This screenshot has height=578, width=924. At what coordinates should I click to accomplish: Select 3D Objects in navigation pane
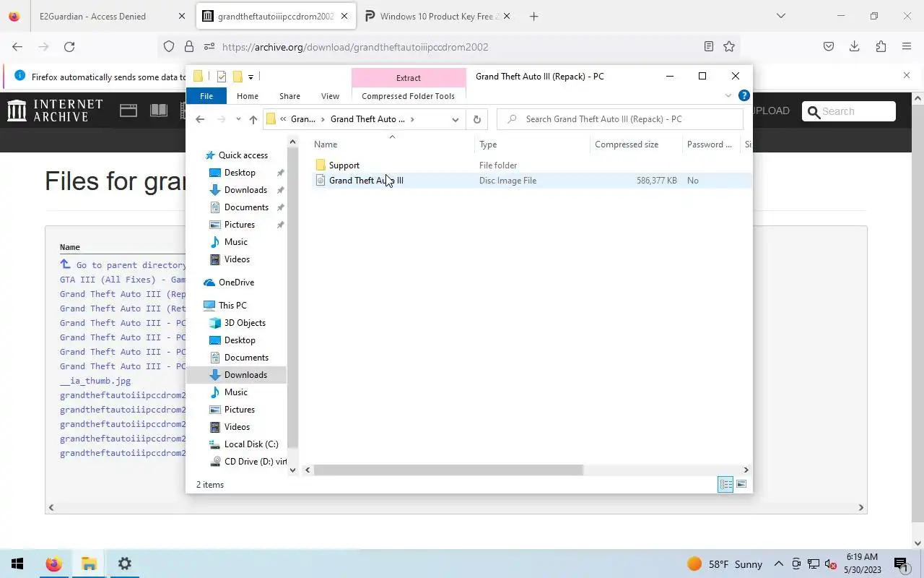(245, 323)
